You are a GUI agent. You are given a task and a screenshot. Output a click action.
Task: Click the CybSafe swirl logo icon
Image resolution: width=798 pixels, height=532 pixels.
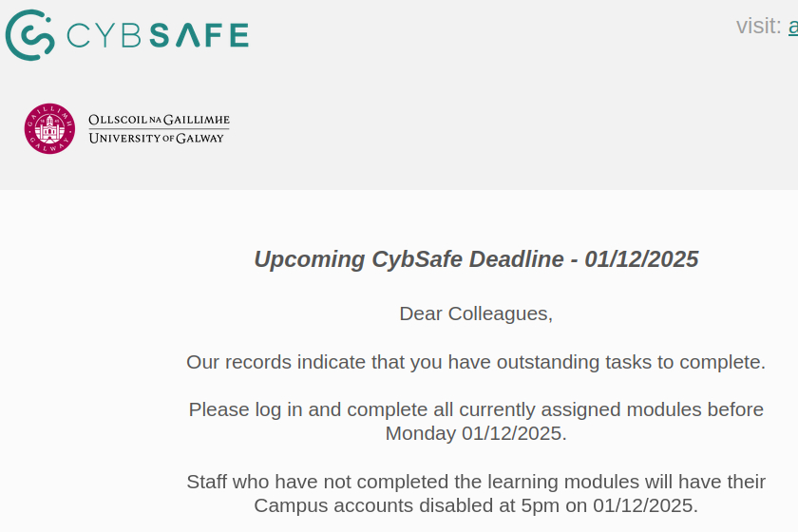(29, 35)
